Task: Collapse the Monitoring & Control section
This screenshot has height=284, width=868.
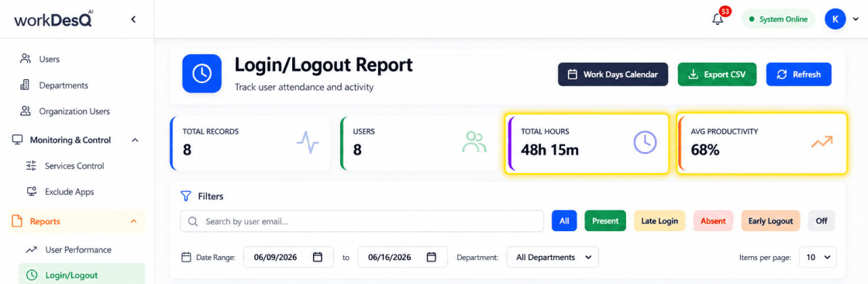Action: point(135,140)
